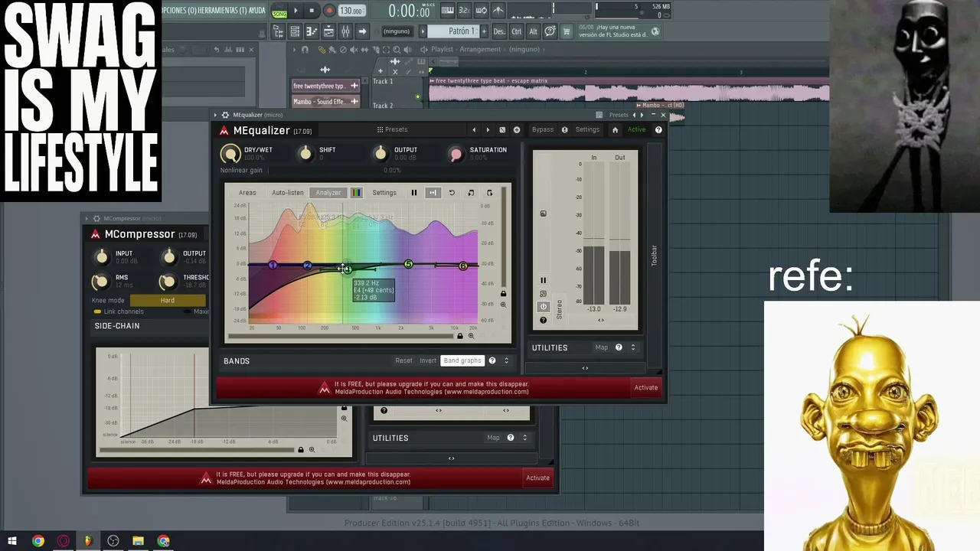
Task: Stop playback in FL Studio transport
Action: click(312, 11)
